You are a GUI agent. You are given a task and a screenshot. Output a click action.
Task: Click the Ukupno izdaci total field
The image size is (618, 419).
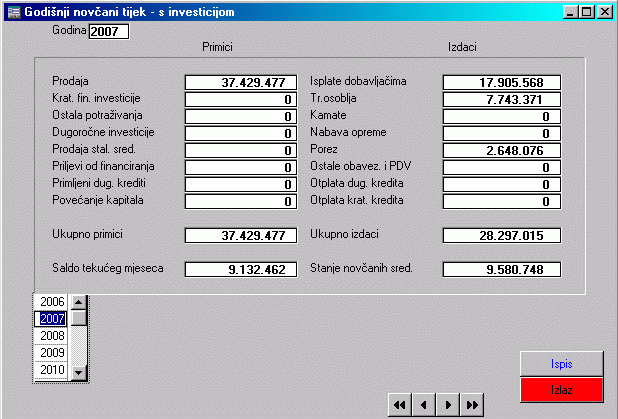(502, 235)
